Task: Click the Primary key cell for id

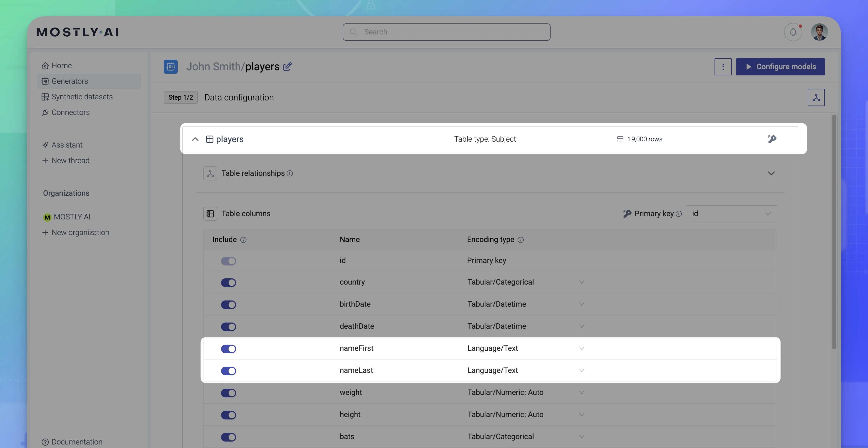Action: 486,261
